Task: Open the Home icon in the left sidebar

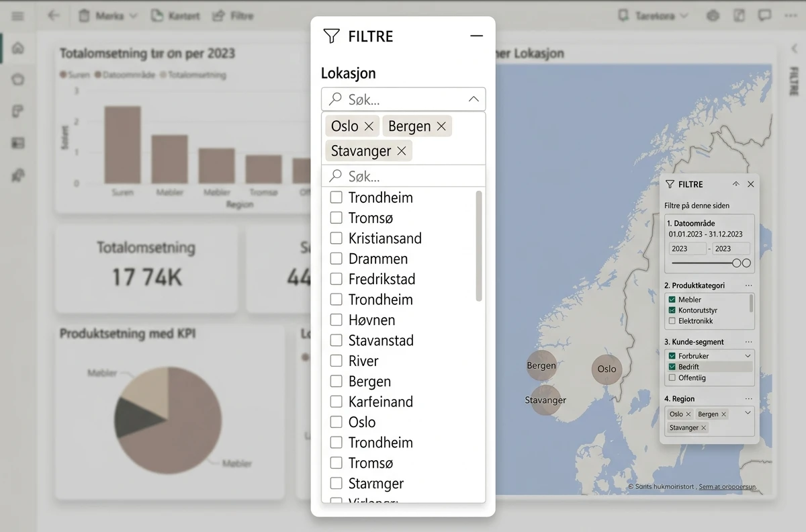Action: pos(18,48)
